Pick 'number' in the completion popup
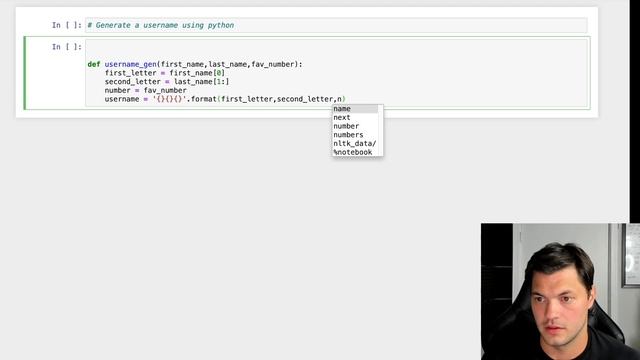The image size is (640, 360). point(355,126)
